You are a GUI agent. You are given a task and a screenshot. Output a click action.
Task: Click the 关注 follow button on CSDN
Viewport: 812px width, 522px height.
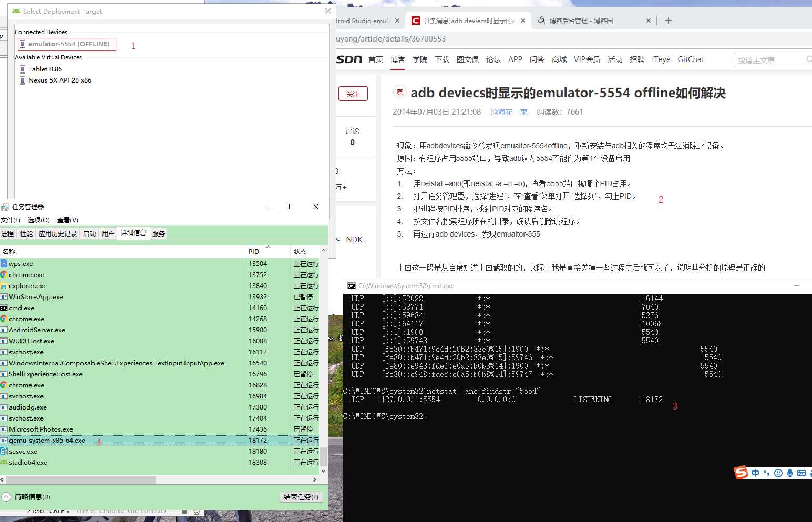coord(353,94)
